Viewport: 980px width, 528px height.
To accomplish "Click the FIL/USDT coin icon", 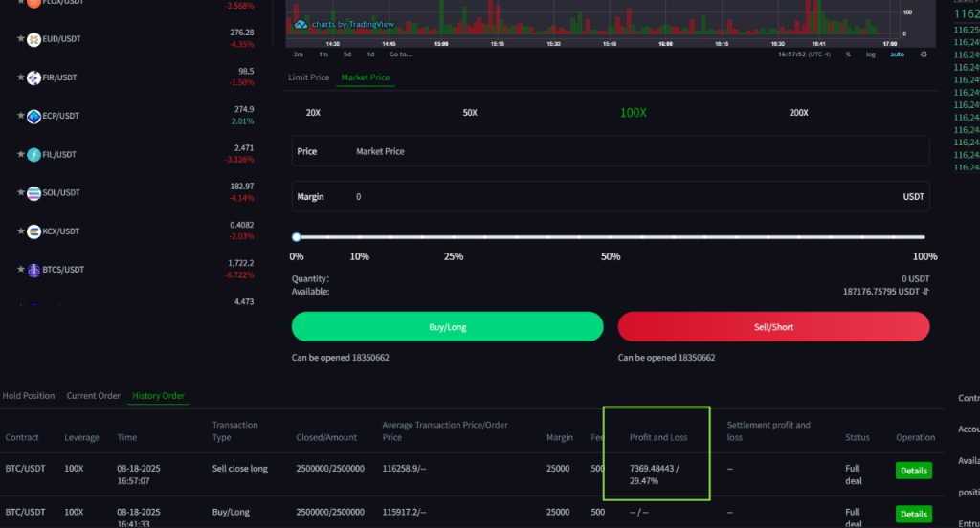I will pos(34,154).
